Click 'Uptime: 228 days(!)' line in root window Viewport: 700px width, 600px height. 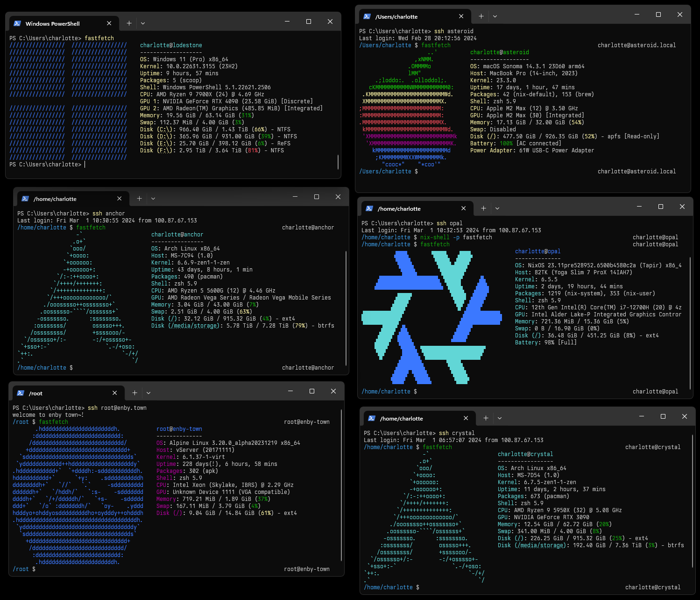coord(217,464)
